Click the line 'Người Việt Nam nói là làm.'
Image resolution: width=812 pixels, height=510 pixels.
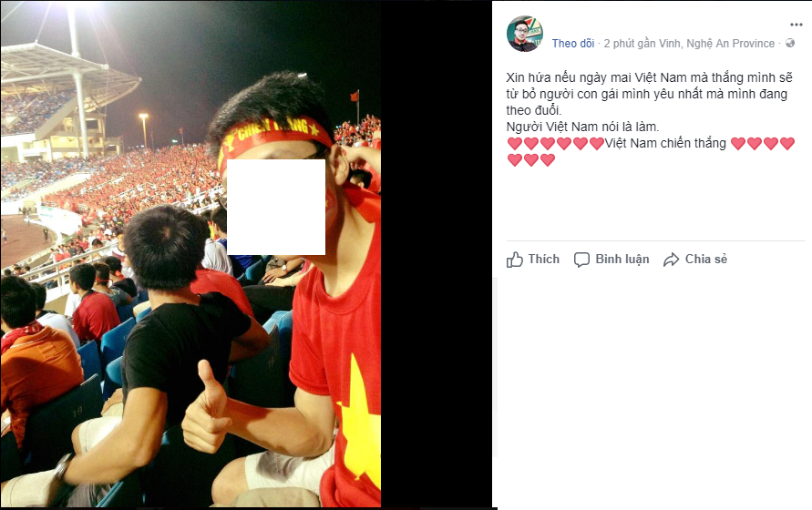[x=582, y=127]
